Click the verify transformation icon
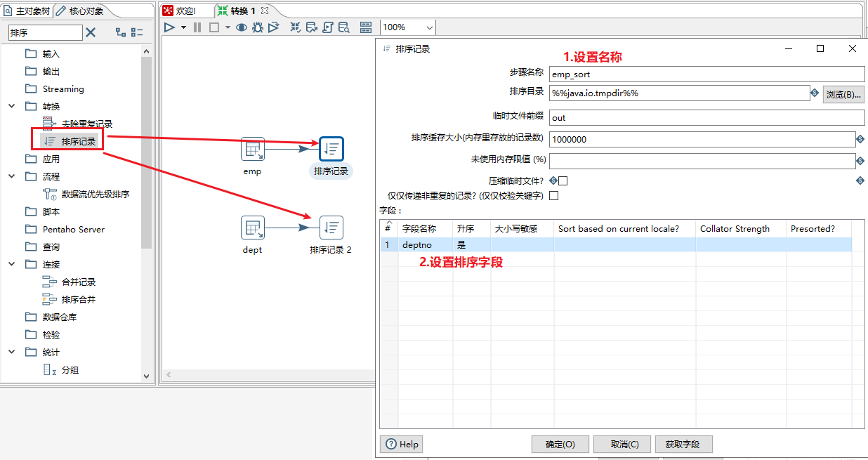Screen dimensions: 868x460 (x=295, y=27)
